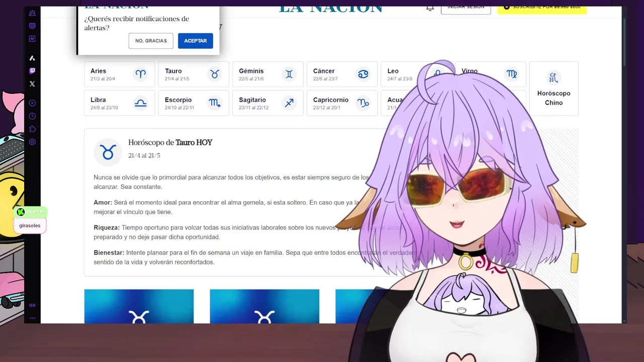Open GX Control panel icon in sidebar
This screenshot has width=644, height=362.
click(32, 26)
